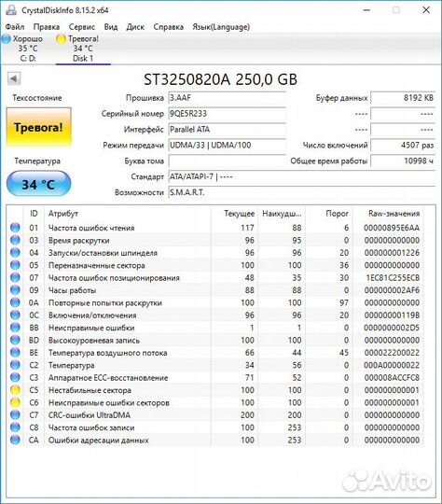Click the Текущее column header
Viewport: 442px width, 504px height.
[x=235, y=214]
